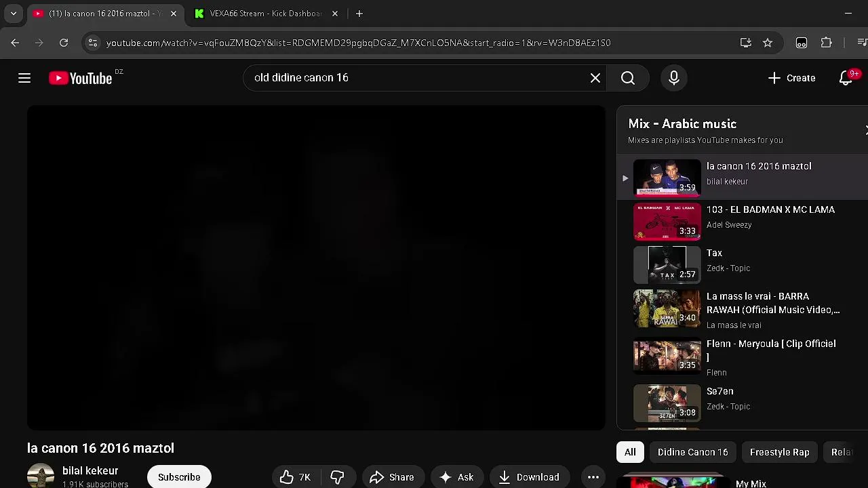Viewport: 868px width, 488px height.
Task: Click the video title la canon 16 2016 maztol
Action: click(100, 448)
